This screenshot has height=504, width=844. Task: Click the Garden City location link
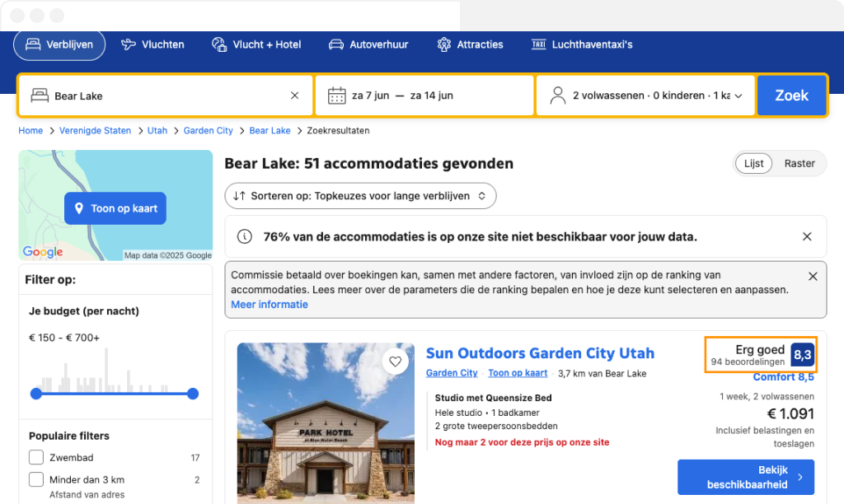[452, 373]
